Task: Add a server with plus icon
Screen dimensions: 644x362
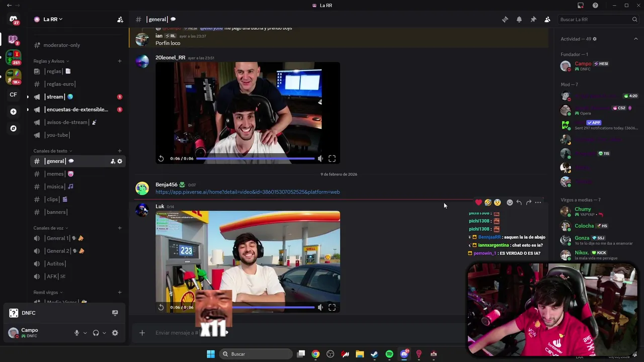Action: (14, 112)
